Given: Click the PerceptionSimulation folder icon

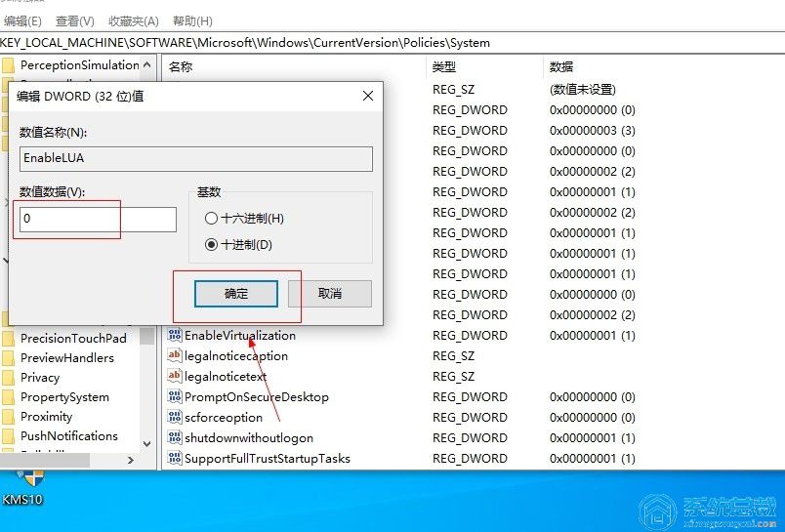Looking at the screenshot, I should pos(8,65).
